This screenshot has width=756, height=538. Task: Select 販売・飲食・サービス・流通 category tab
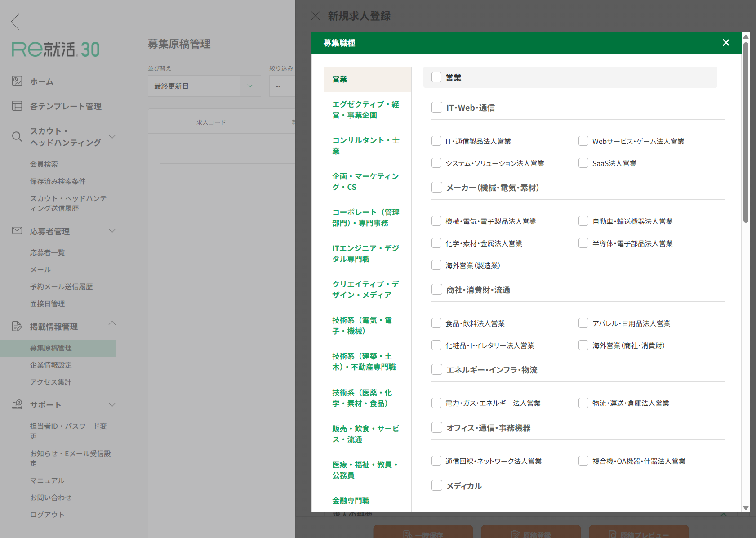(x=368, y=434)
